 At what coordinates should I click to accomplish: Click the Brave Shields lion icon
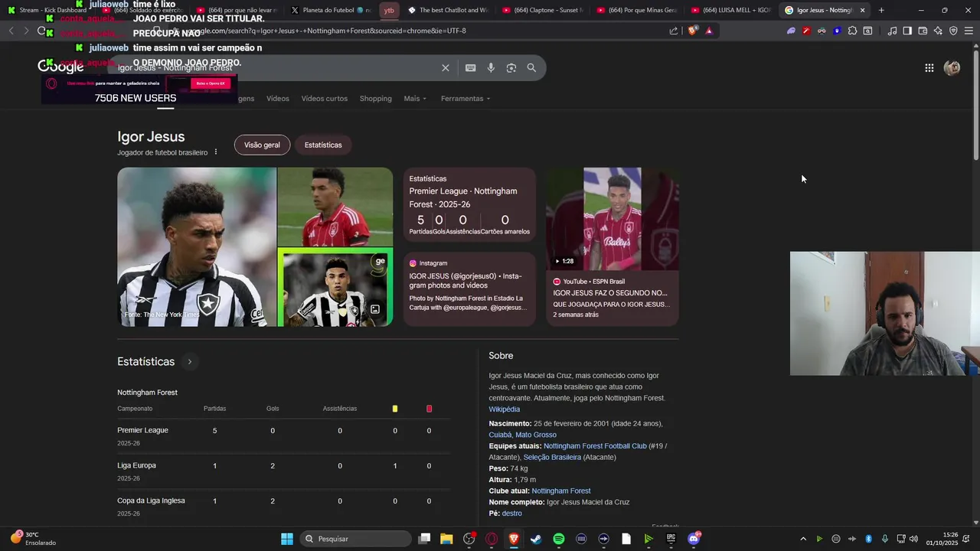(692, 31)
